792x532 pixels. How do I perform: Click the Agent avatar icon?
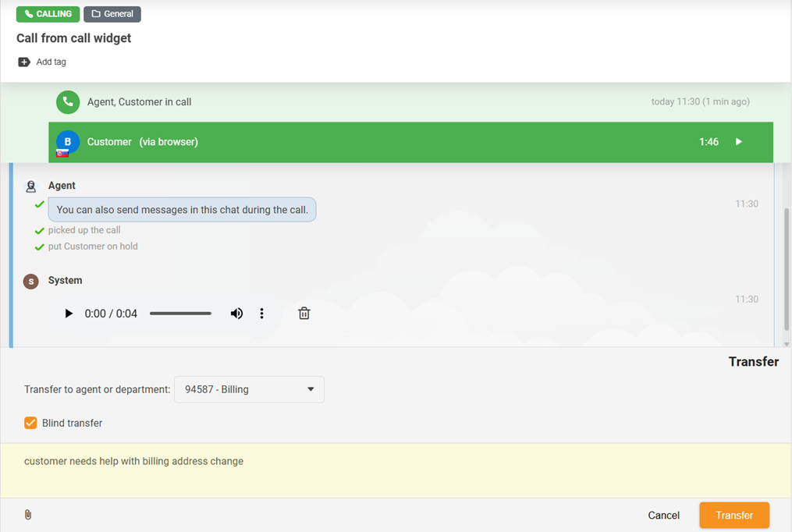(x=31, y=186)
